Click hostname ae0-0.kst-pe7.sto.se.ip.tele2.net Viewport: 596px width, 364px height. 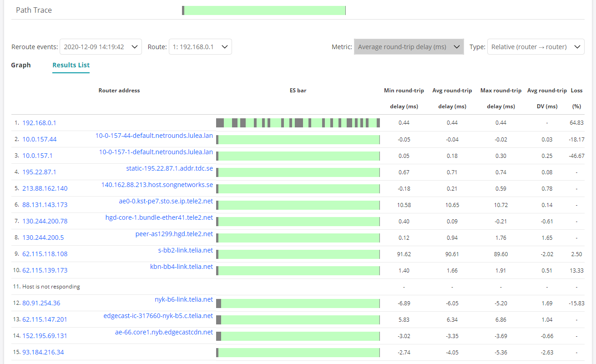pos(166,201)
